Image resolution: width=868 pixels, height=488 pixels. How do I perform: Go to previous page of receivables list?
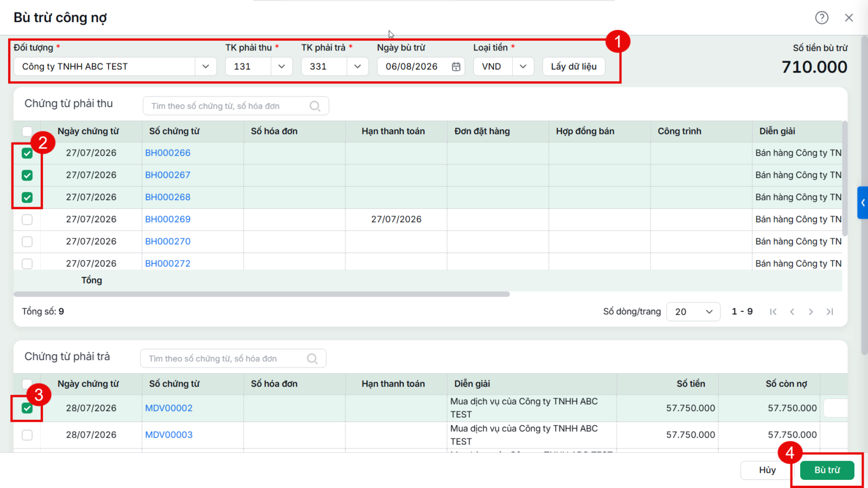(792, 312)
